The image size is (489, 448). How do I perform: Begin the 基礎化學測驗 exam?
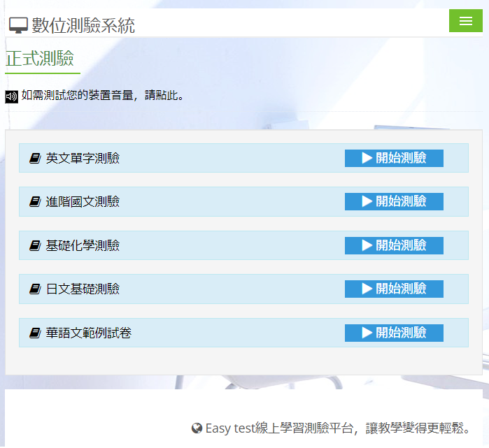pyautogui.click(x=394, y=245)
